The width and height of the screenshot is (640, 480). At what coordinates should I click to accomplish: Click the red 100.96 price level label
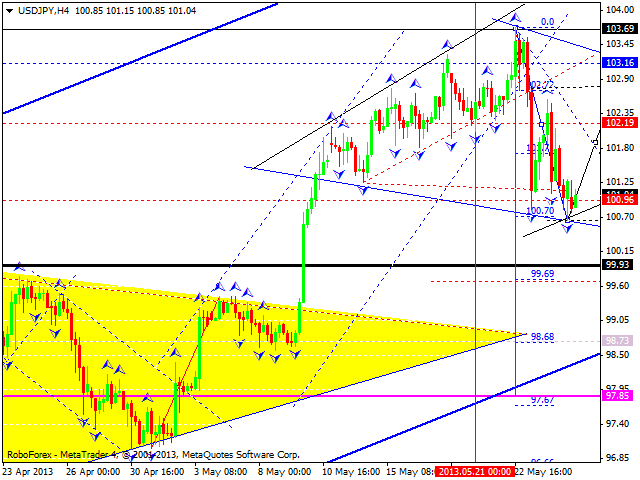620,200
